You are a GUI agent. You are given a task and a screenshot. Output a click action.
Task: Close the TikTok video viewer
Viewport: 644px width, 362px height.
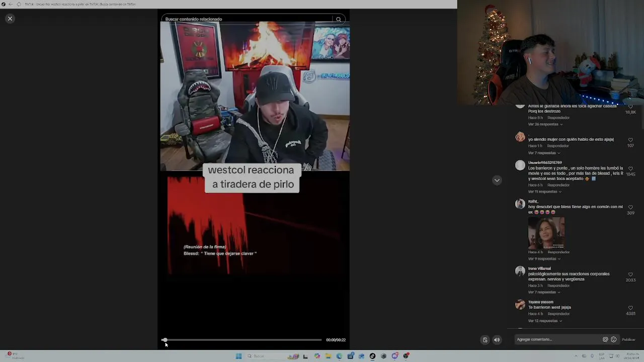pos(10,19)
